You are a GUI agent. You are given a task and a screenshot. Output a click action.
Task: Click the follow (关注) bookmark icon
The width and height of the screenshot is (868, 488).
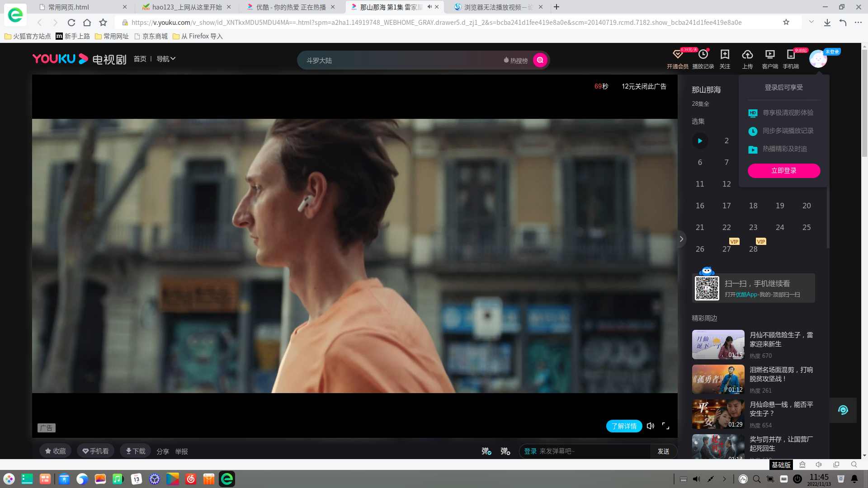pyautogui.click(x=725, y=55)
